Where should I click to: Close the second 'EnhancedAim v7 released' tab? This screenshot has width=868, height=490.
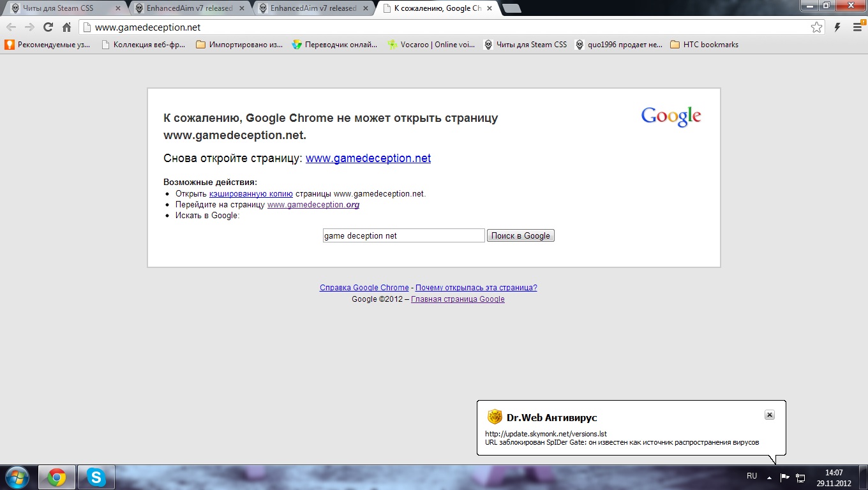pyautogui.click(x=366, y=8)
